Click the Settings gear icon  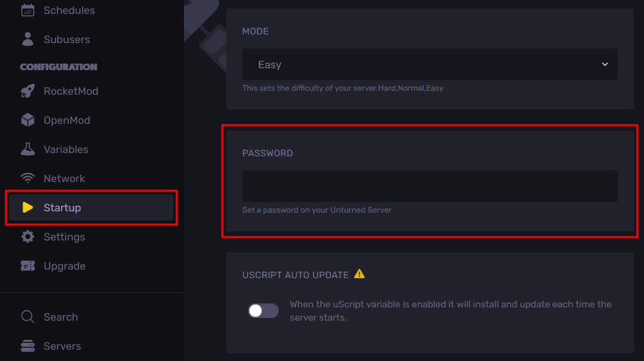pos(28,237)
